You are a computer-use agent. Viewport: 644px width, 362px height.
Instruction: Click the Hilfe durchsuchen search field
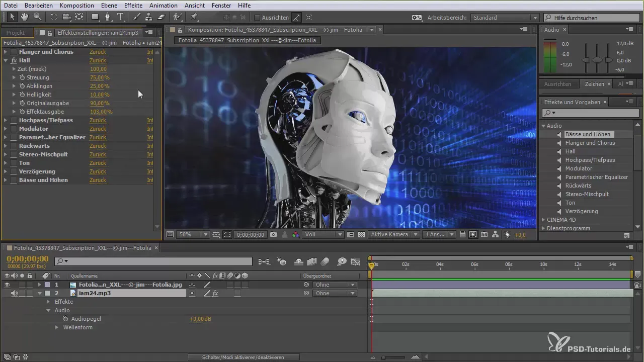click(x=591, y=18)
